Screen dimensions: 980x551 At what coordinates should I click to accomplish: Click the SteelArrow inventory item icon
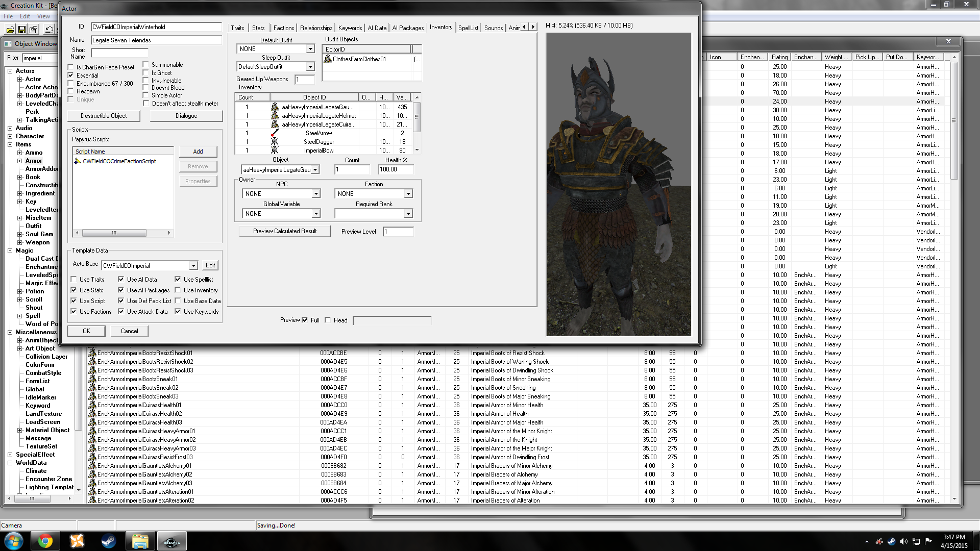(275, 133)
